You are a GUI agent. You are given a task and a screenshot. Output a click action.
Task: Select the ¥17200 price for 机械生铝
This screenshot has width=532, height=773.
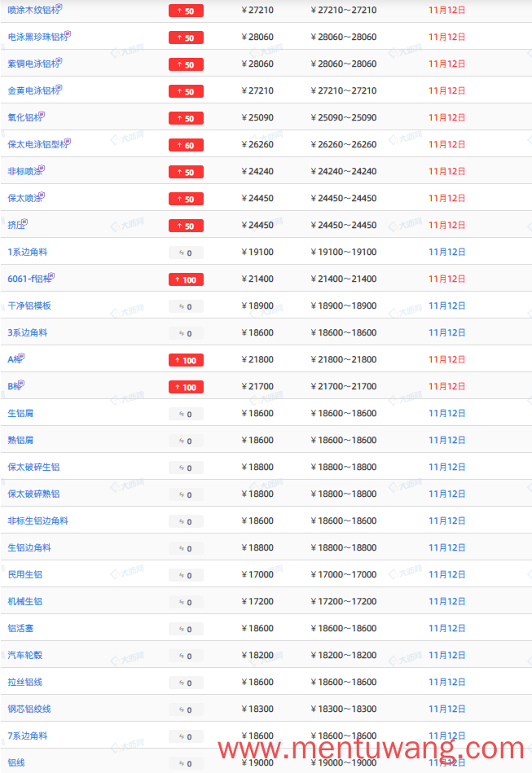[257, 601]
